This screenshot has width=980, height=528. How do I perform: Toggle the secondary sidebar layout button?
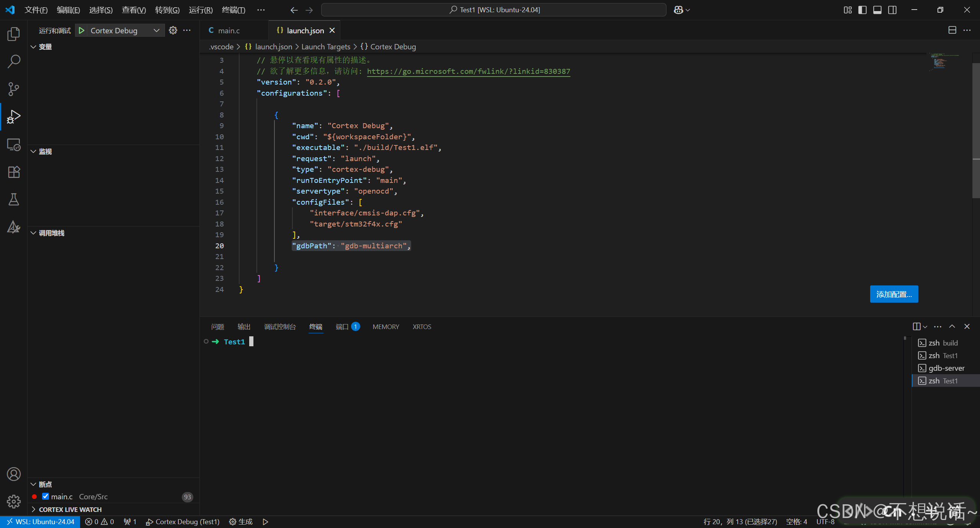(x=892, y=10)
